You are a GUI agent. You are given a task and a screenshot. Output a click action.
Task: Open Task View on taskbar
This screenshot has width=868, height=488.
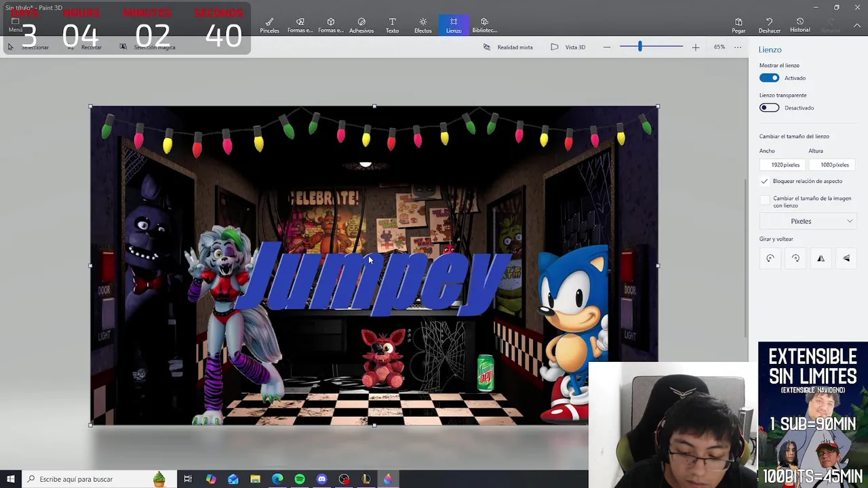188,479
